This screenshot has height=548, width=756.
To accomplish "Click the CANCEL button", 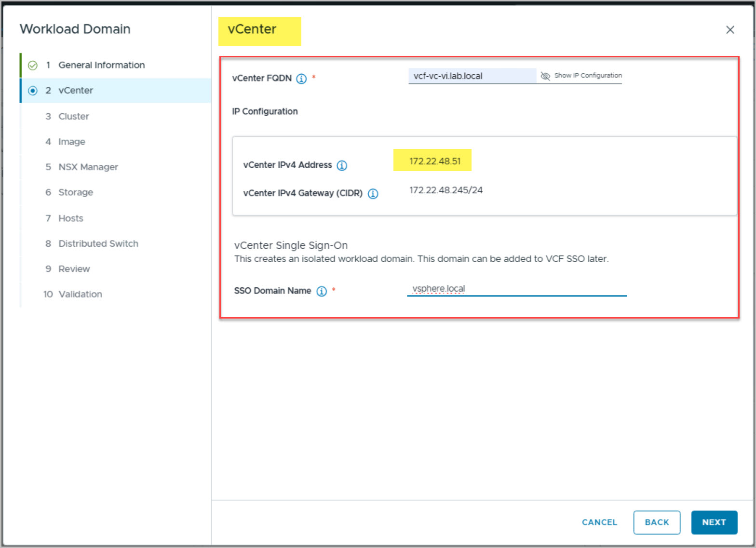I will (x=599, y=522).
